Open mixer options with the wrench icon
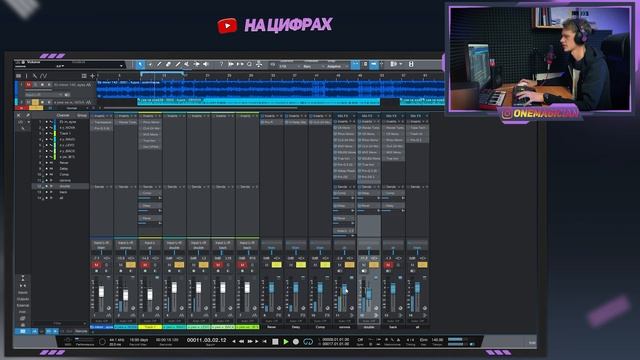Viewport: 640px width, 360px height. point(28,116)
